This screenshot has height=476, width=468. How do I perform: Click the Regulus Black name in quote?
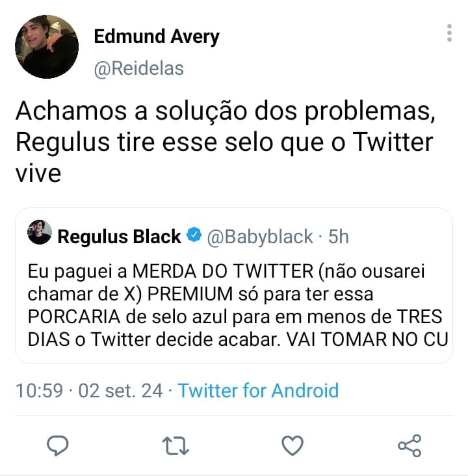[120, 237]
